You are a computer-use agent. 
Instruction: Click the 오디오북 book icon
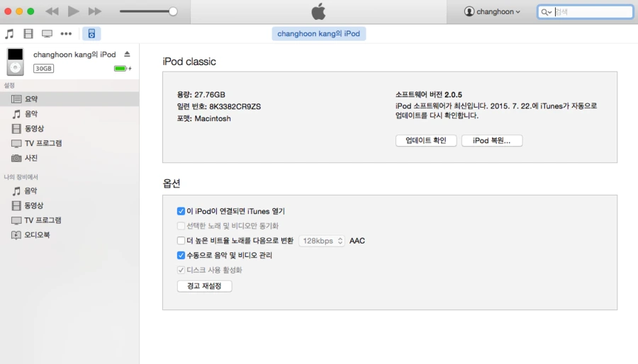16,235
